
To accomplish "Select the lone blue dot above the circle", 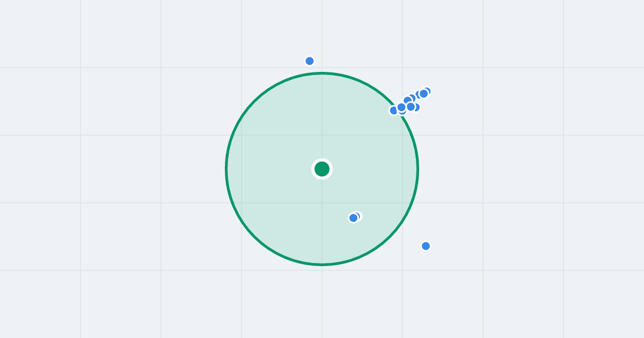I will (310, 61).
